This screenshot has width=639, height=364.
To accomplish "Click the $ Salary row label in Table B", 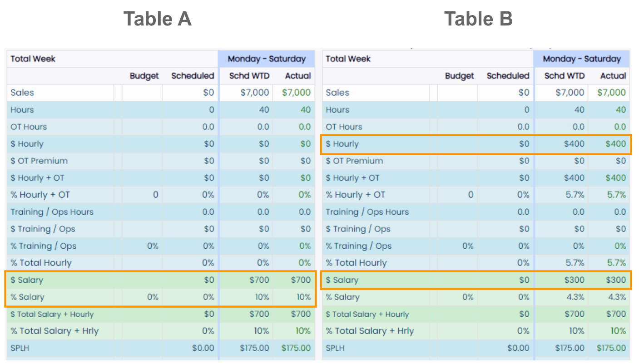I will point(342,280).
